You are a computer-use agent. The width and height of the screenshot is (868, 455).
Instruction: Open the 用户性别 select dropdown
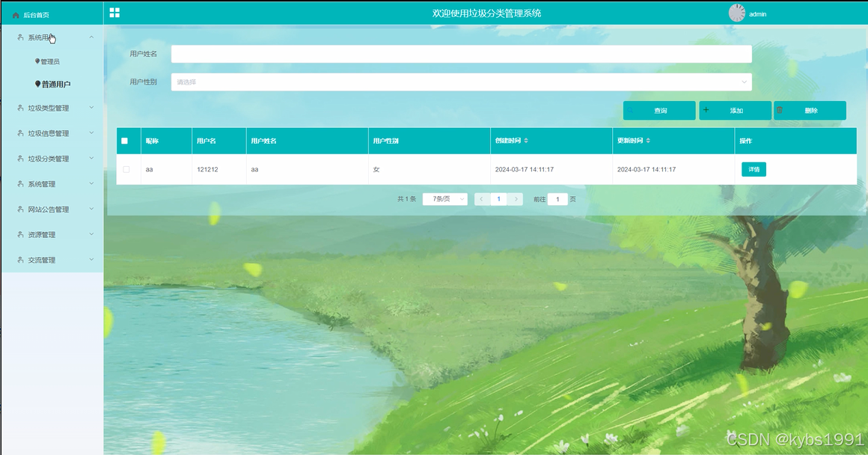[461, 82]
